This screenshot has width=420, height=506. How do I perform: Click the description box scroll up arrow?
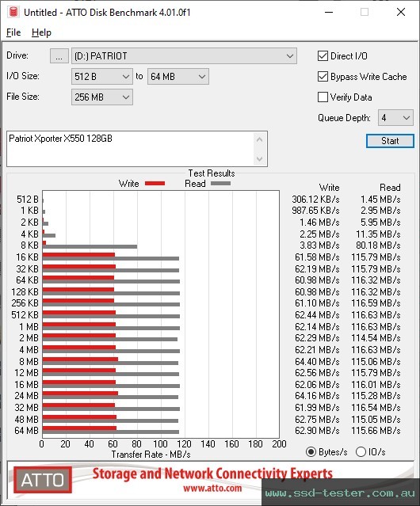click(x=260, y=140)
